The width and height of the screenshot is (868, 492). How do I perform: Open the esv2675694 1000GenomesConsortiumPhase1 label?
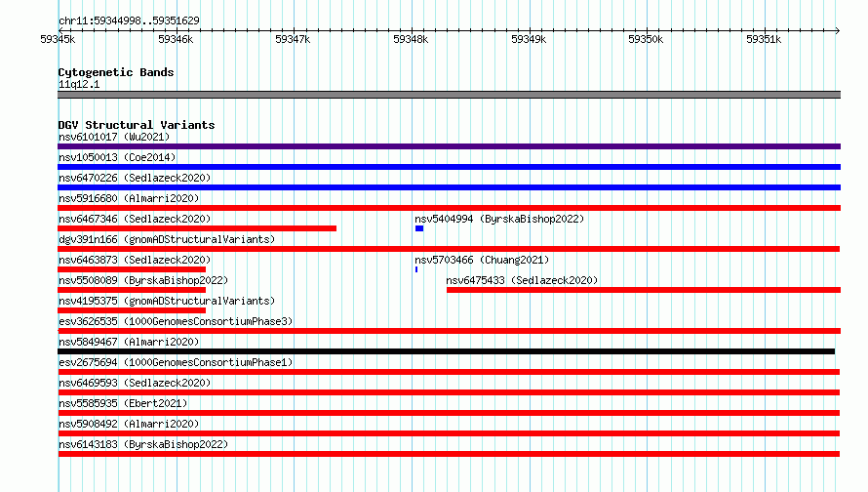click(x=176, y=362)
